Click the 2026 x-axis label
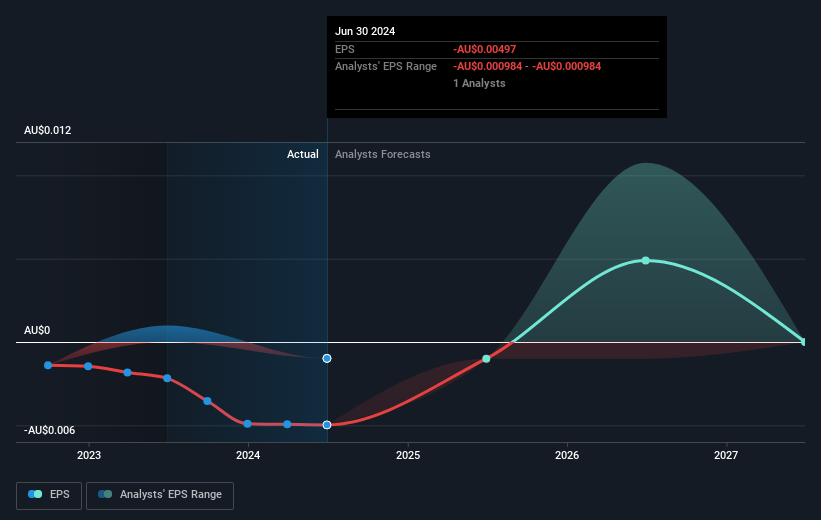Viewport: 821px width, 520px height. [x=567, y=455]
